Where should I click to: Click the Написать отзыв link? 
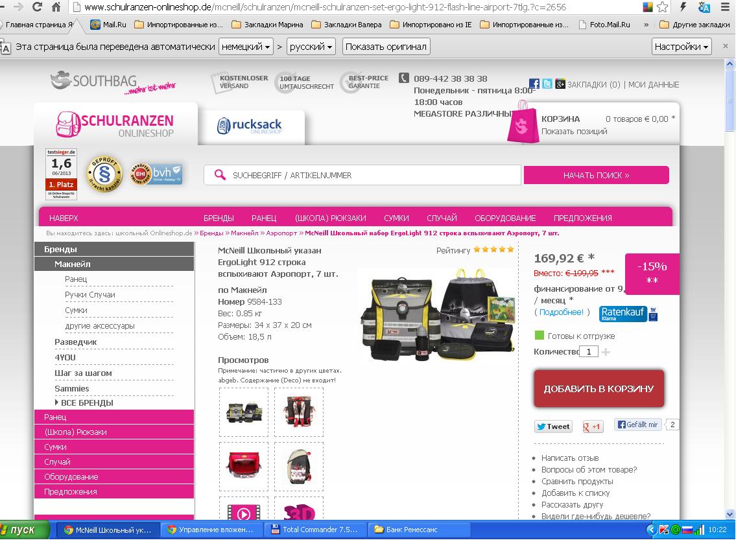pyautogui.click(x=570, y=458)
